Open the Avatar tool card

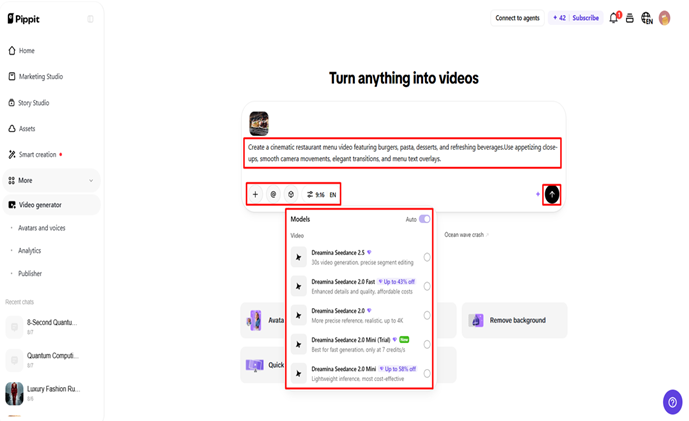(263, 320)
